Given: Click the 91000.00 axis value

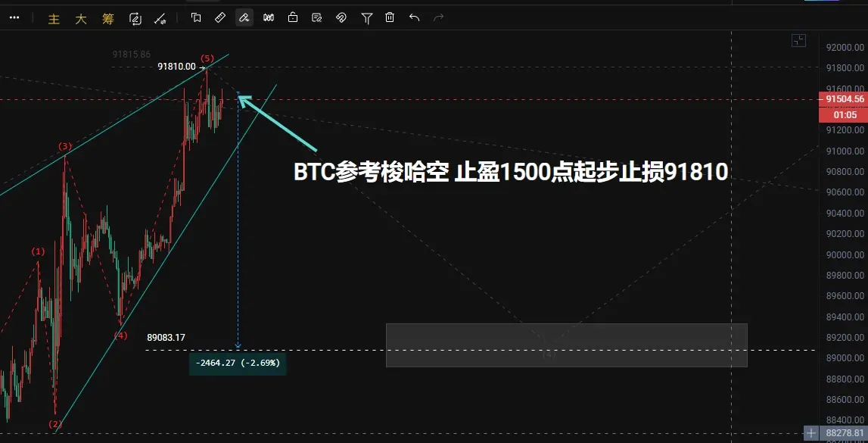Looking at the screenshot, I should [845, 151].
